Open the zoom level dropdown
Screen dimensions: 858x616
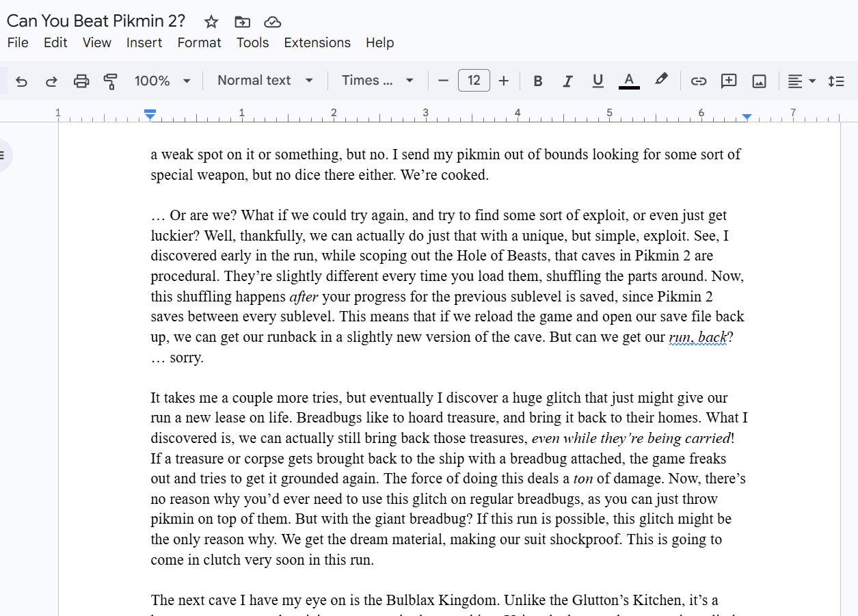coord(163,81)
